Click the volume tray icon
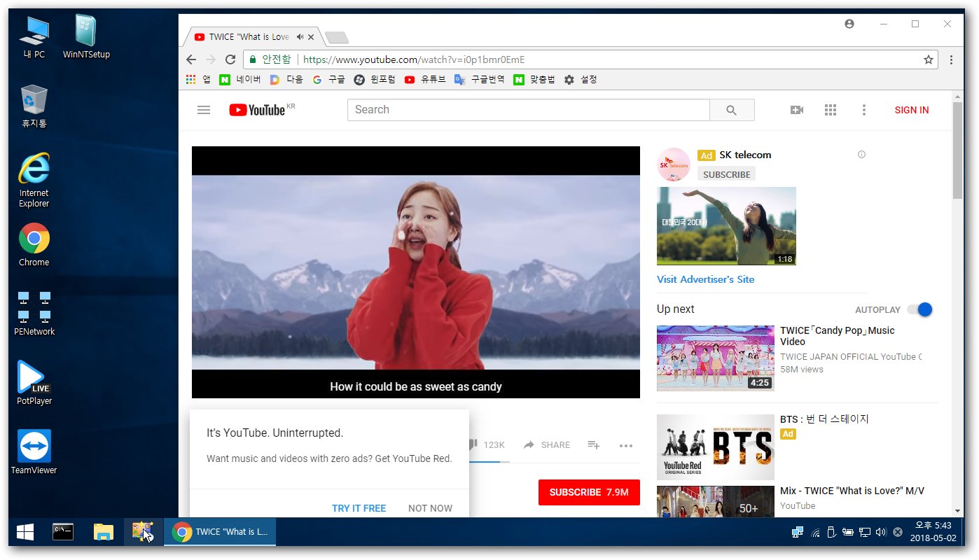The height and width of the screenshot is (560, 979). pyautogui.click(x=881, y=532)
